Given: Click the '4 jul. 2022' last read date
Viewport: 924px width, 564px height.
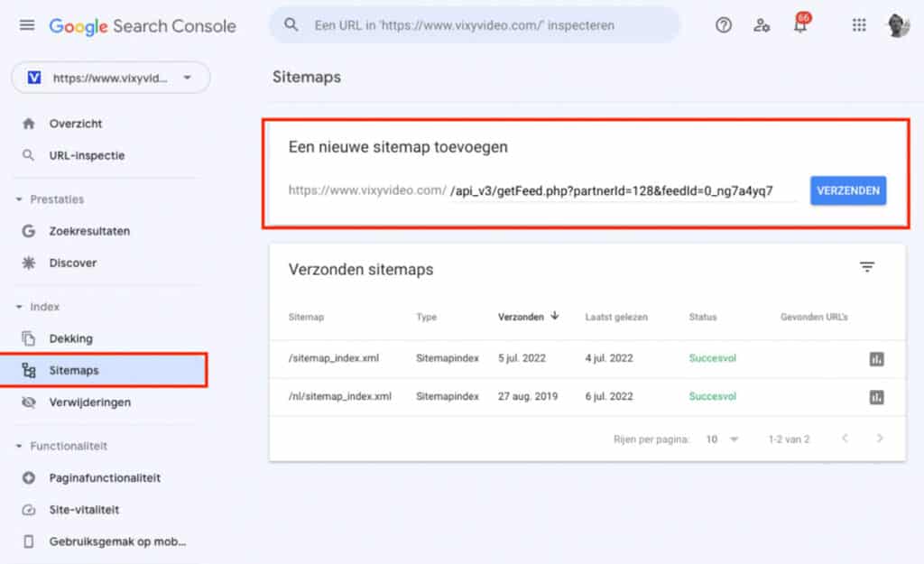Looking at the screenshot, I should [609, 358].
